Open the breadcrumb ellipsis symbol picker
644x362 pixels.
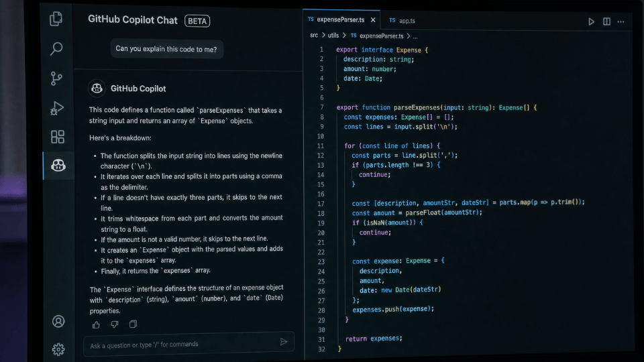(x=415, y=36)
